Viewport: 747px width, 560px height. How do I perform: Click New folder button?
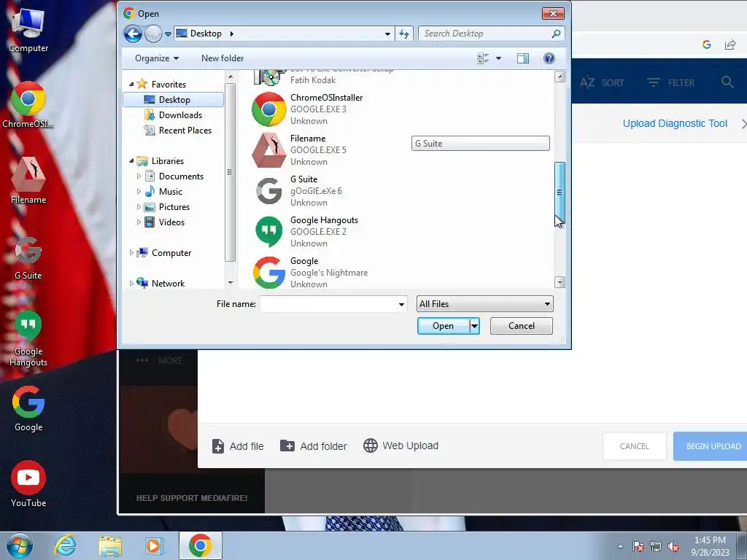click(x=222, y=58)
